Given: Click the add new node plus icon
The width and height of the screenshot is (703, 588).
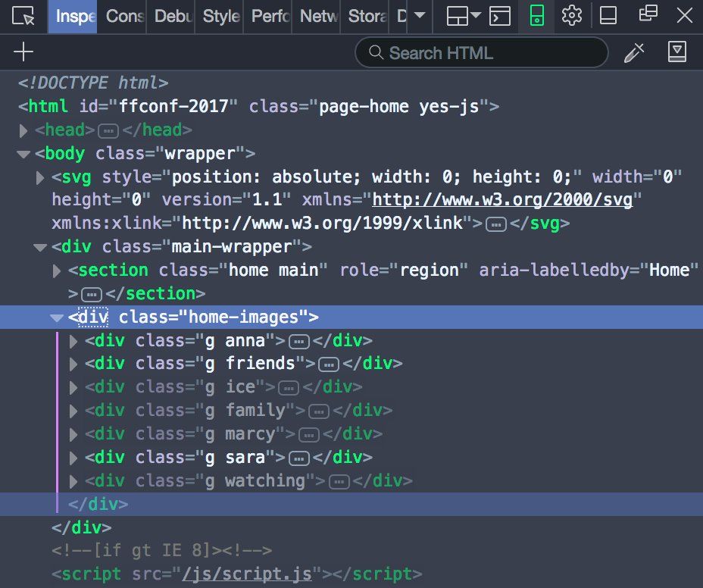Looking at the screenshot, I should click(x=23, y=52).
